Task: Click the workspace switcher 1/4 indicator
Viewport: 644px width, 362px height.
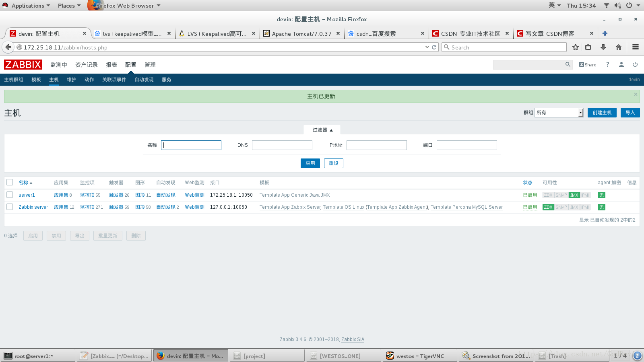Action: coord(620,356)
